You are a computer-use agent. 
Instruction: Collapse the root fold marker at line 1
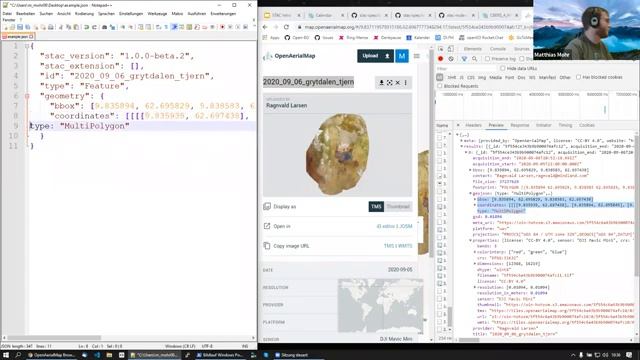[27, 46]
